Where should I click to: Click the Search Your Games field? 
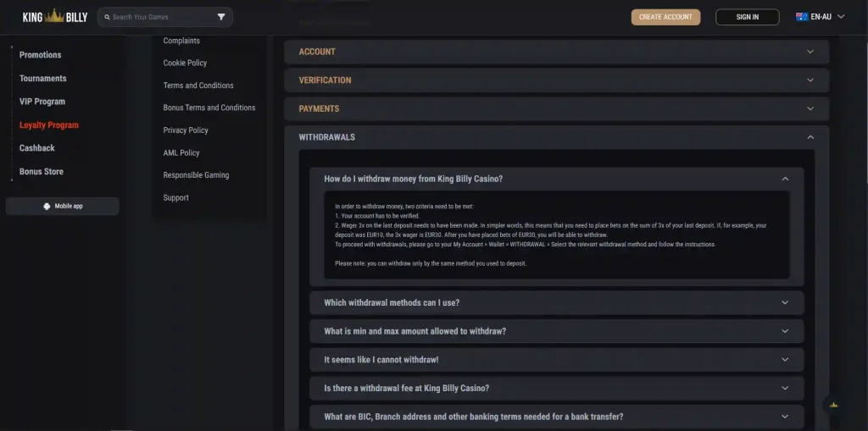(165, 17)
